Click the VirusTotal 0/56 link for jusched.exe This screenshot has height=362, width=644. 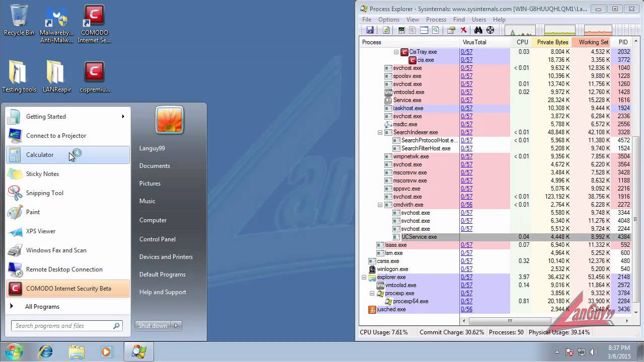[466, 309]
